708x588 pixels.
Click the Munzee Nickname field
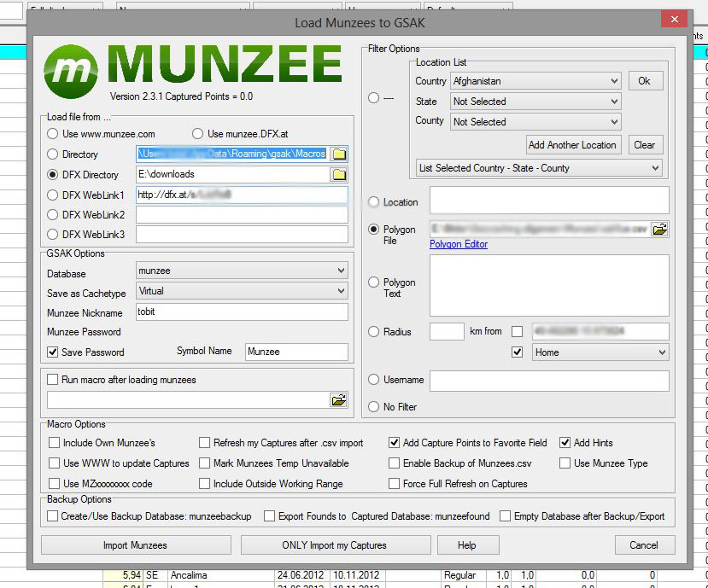242,311
